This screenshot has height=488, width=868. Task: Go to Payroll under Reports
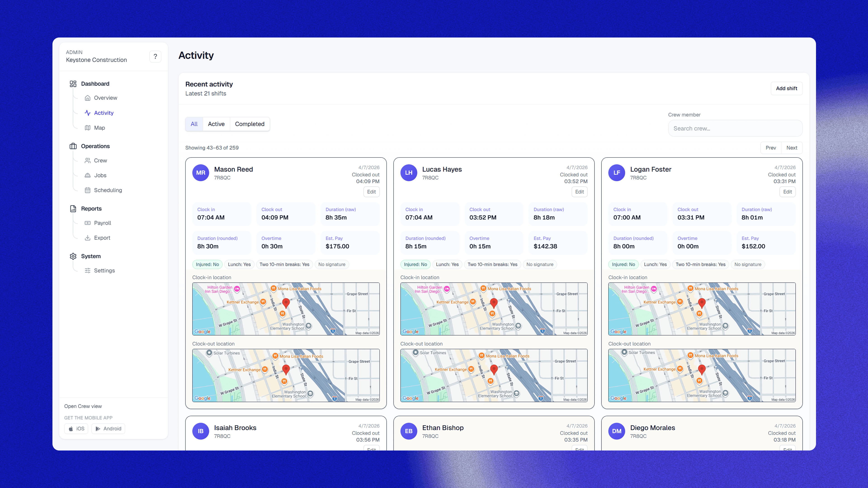[102, 223]
